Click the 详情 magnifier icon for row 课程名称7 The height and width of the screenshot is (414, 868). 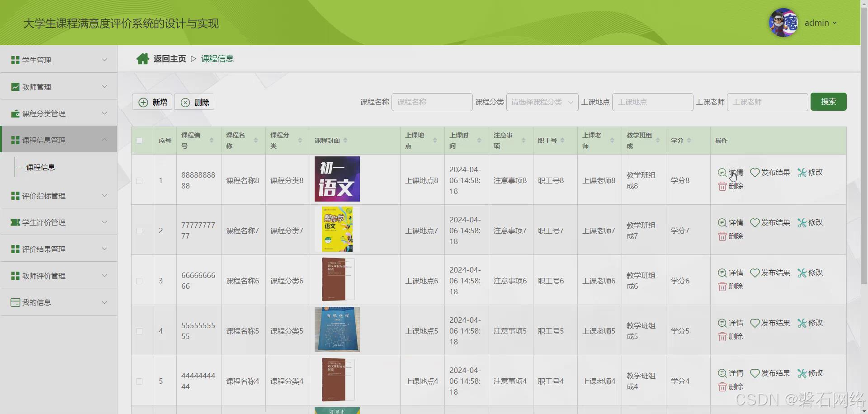722,223
